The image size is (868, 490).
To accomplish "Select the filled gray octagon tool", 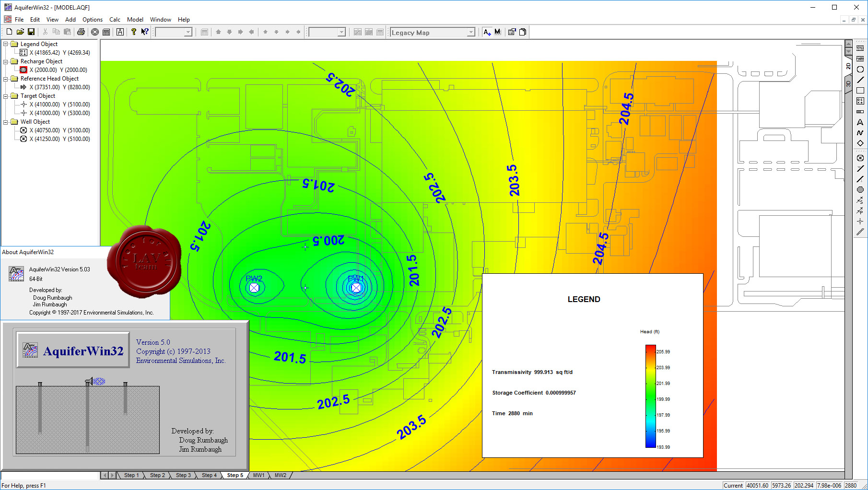I will (x=860, y=190).
